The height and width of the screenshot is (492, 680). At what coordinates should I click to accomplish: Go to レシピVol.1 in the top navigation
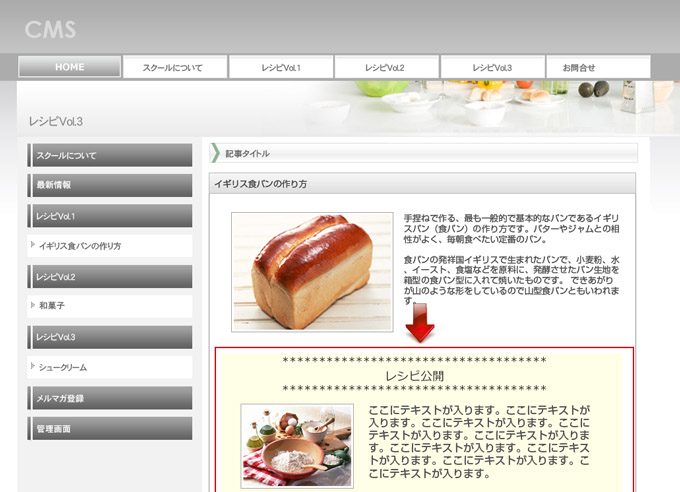pyautogui.click(x=280, y=67)
